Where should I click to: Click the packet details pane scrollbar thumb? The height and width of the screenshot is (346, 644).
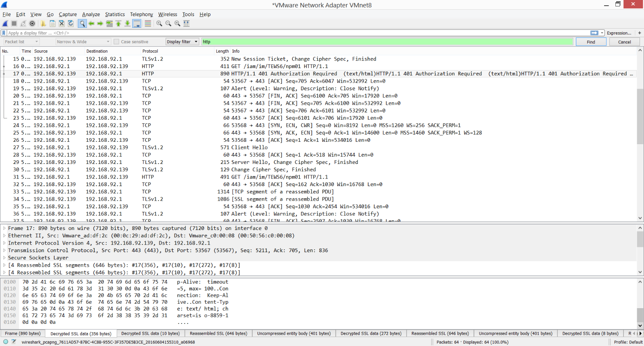point(640,239)
